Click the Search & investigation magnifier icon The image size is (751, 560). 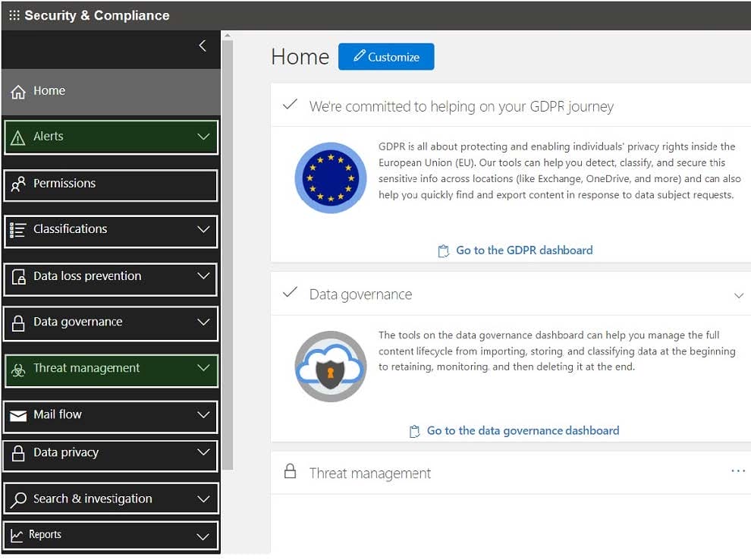coord(18,499)
